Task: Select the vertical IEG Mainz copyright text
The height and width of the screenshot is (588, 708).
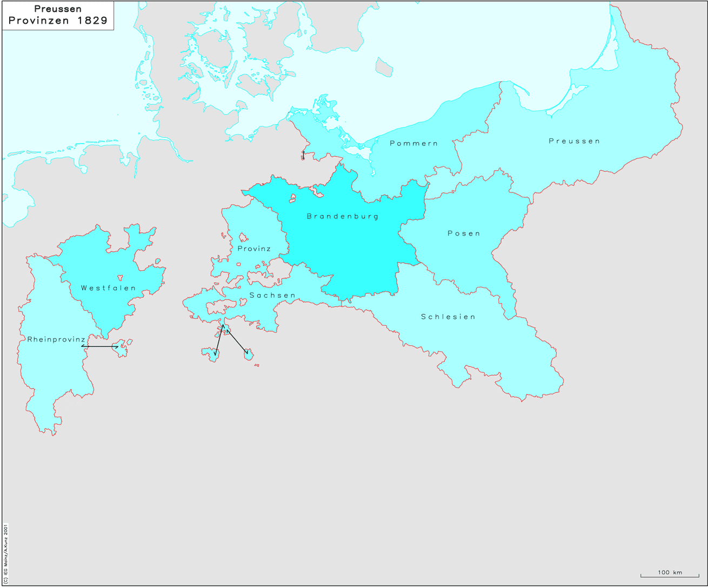Action: coord(6,551)
